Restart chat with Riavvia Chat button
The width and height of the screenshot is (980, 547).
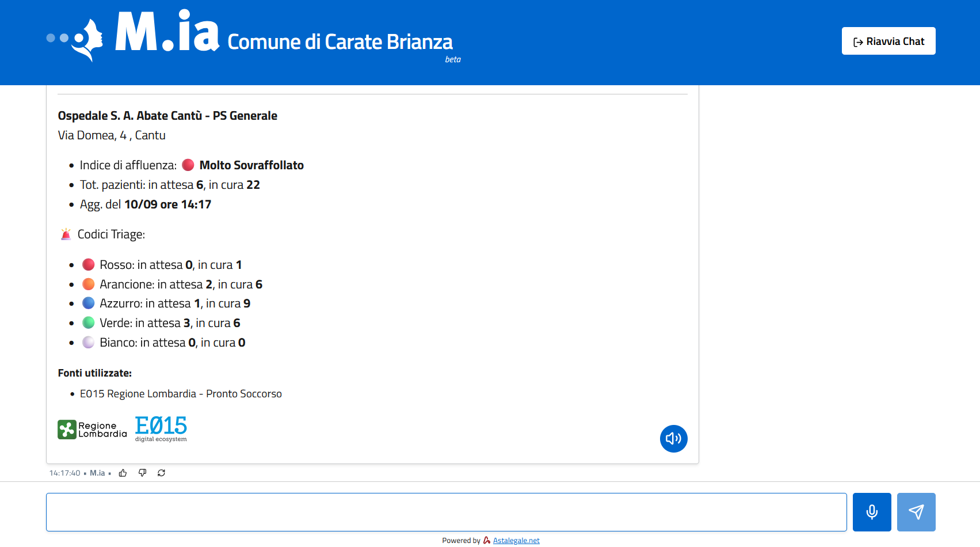[889, 41]
